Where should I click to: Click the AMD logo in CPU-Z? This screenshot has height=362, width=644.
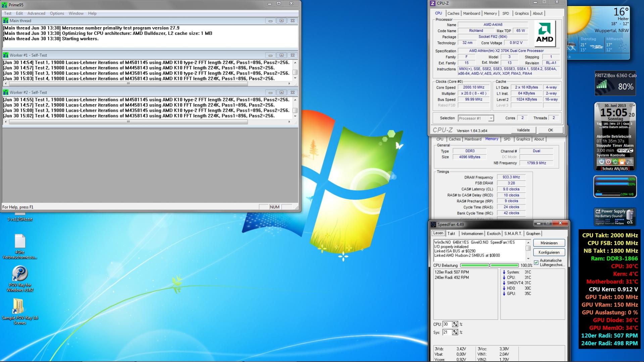[x=544, y=34]
